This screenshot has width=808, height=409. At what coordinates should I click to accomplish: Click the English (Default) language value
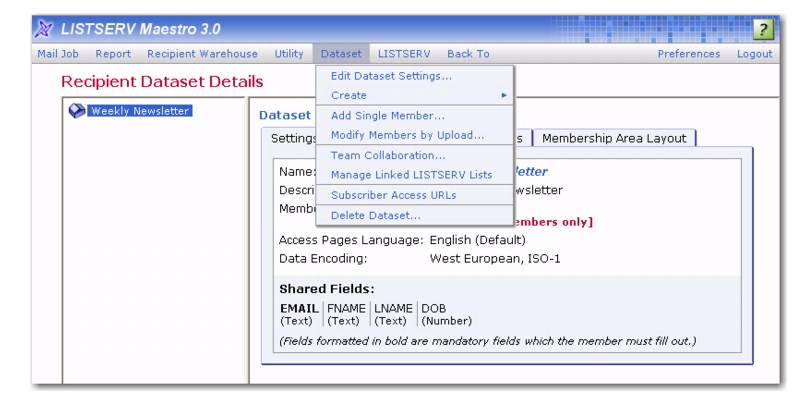click(477, 240)
